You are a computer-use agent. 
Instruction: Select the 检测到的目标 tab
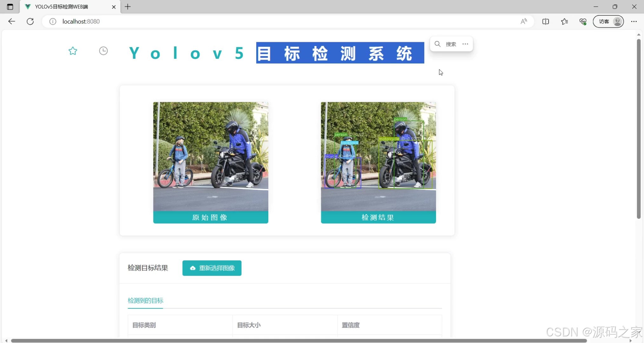coord(145,300)
